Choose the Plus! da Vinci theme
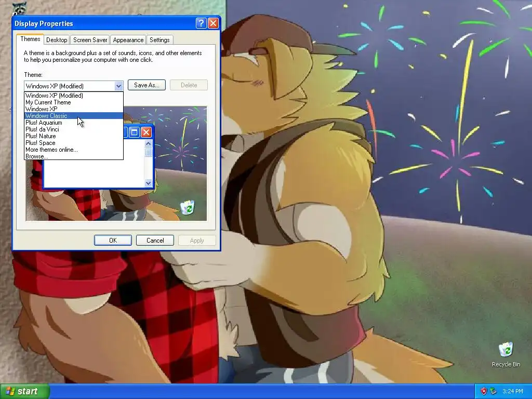The image size is (532, 399). tap(74, 129)
